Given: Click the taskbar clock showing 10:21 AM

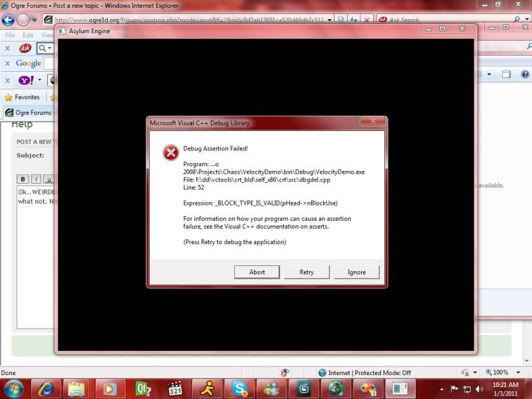Looking at the screenshot, I should 505,389.
